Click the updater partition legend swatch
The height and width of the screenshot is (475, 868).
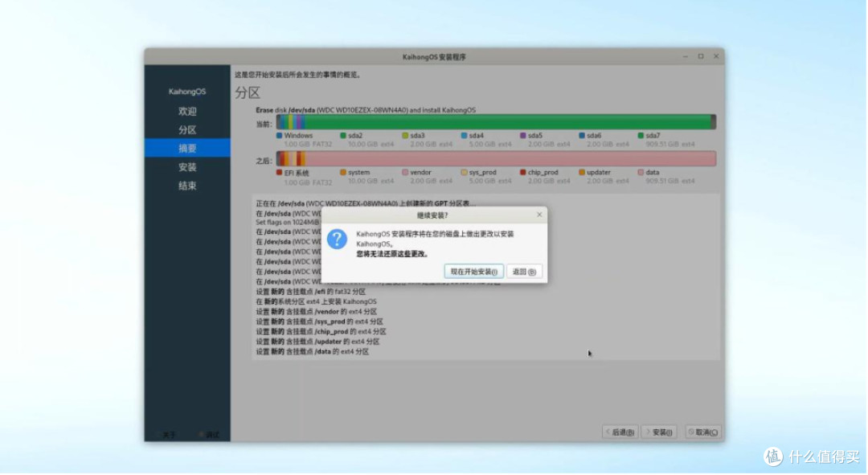coord(582,173)
